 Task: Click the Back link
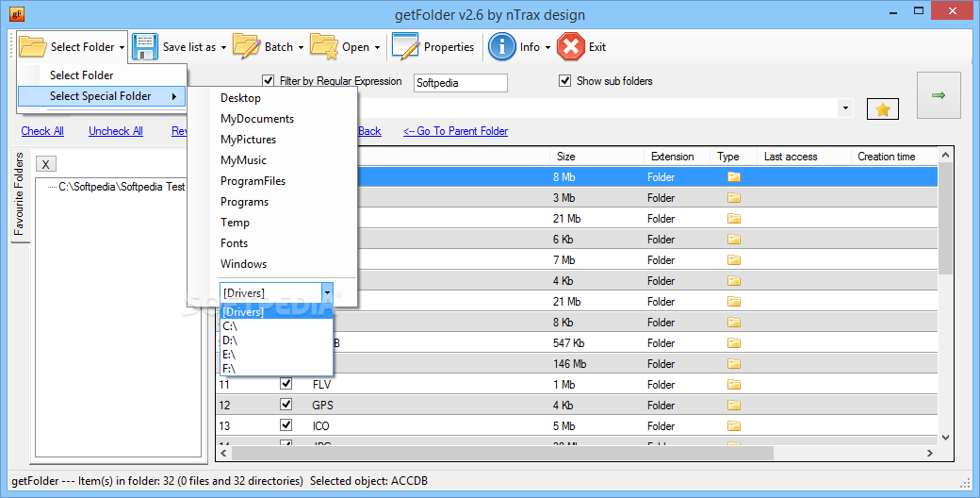point(369,131)
